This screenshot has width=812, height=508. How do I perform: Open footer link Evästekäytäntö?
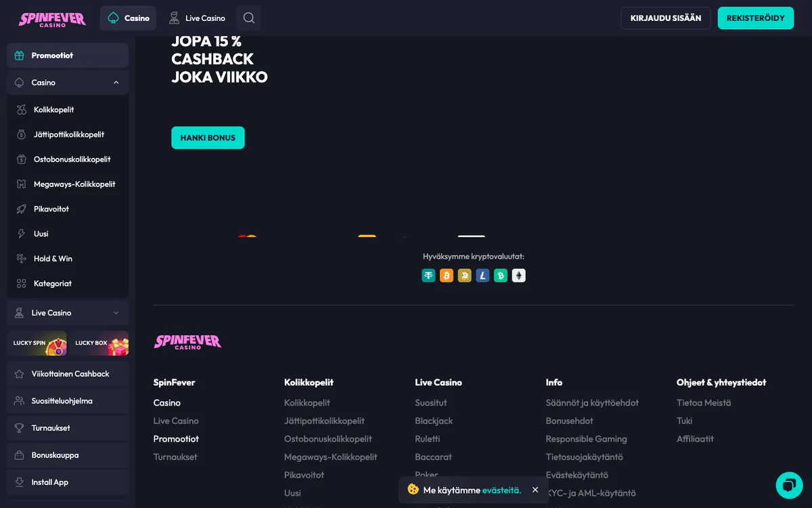(x=577, y=475)
